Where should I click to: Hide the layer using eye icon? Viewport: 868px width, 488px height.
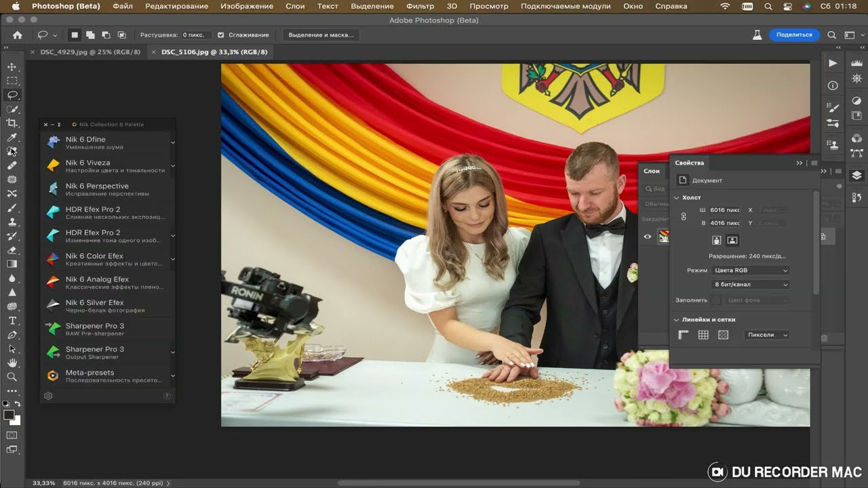click(648, 237)
